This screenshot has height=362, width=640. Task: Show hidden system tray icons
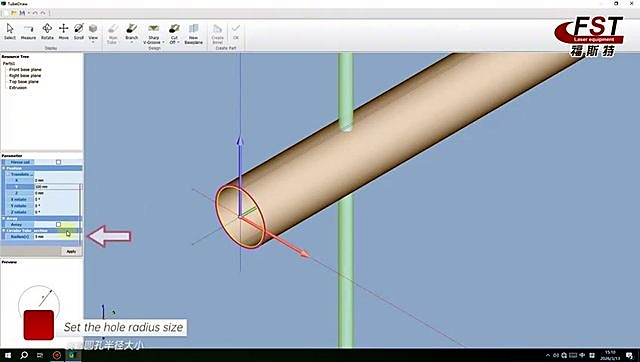[548, 355]
